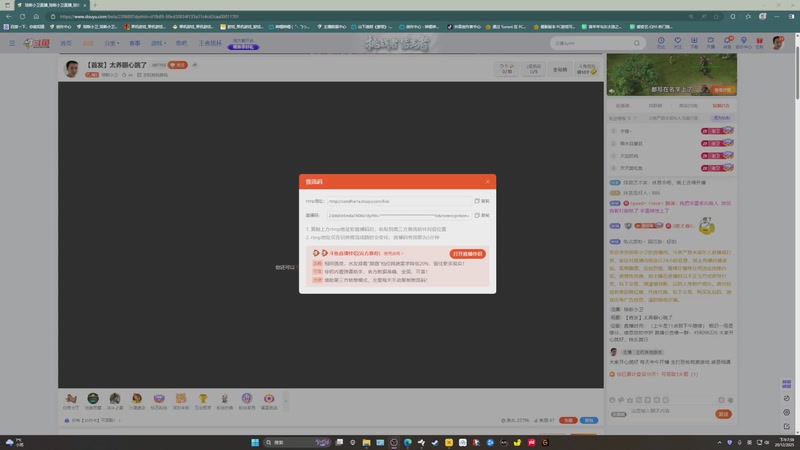Open the hamburger menu beside the Douyu logo
800x450 pixels.
[12, 43]
